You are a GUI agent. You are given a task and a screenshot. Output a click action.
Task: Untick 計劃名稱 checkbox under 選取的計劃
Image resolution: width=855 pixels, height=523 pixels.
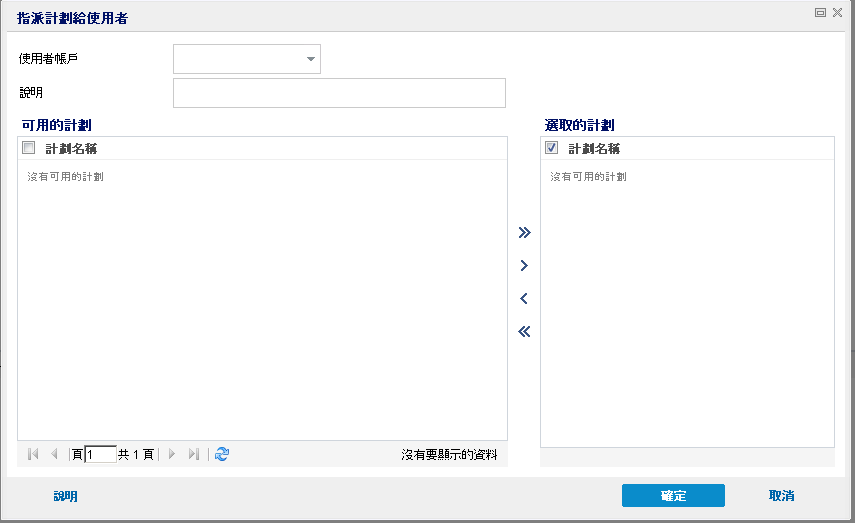[x=551, y=148]
